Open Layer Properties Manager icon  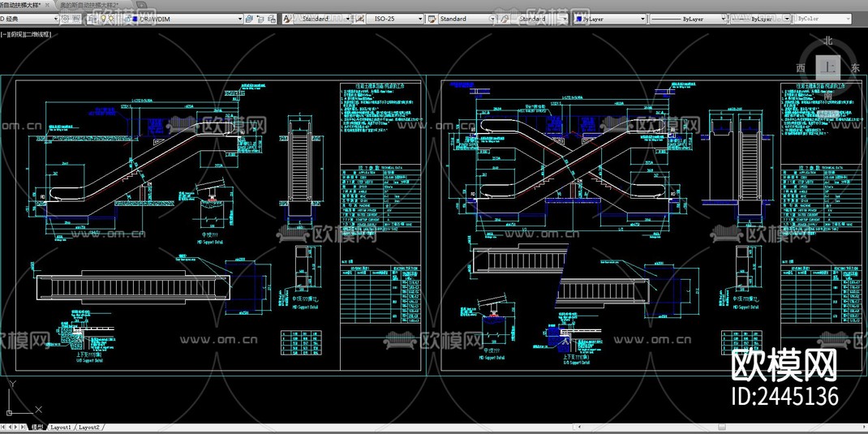[92, 19]
